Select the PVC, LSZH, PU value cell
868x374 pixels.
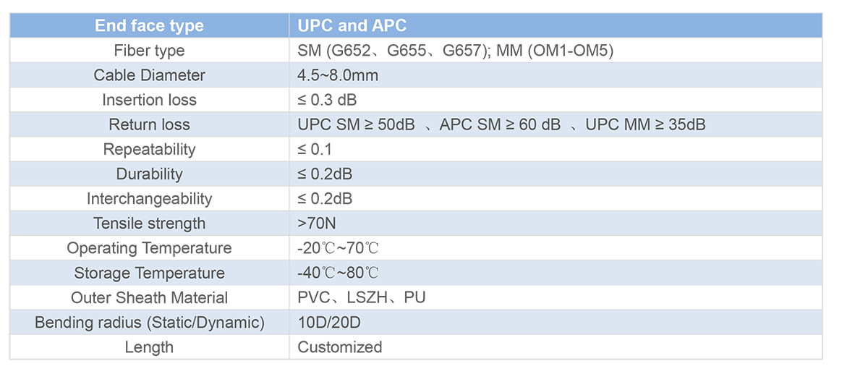click(556, 297)
